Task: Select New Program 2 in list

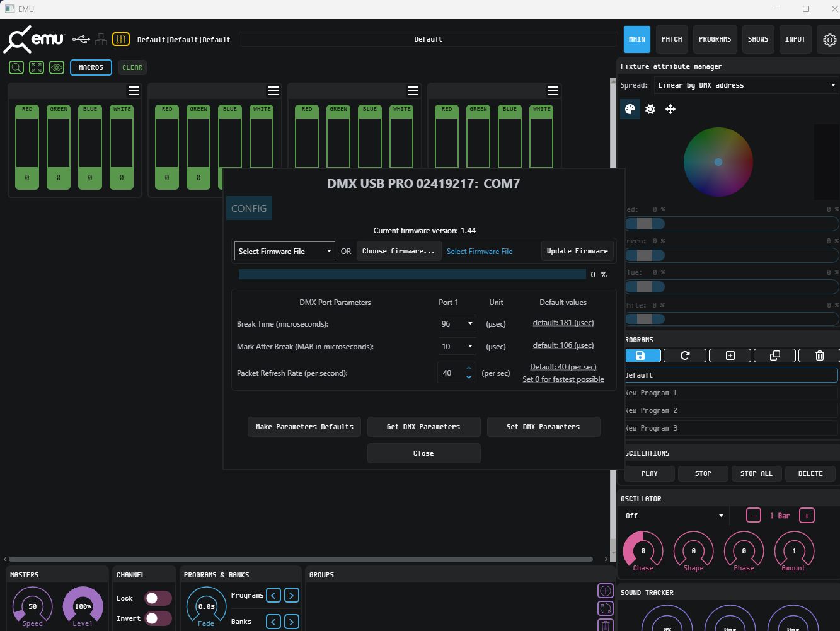Action: click(x=731, y=410)
